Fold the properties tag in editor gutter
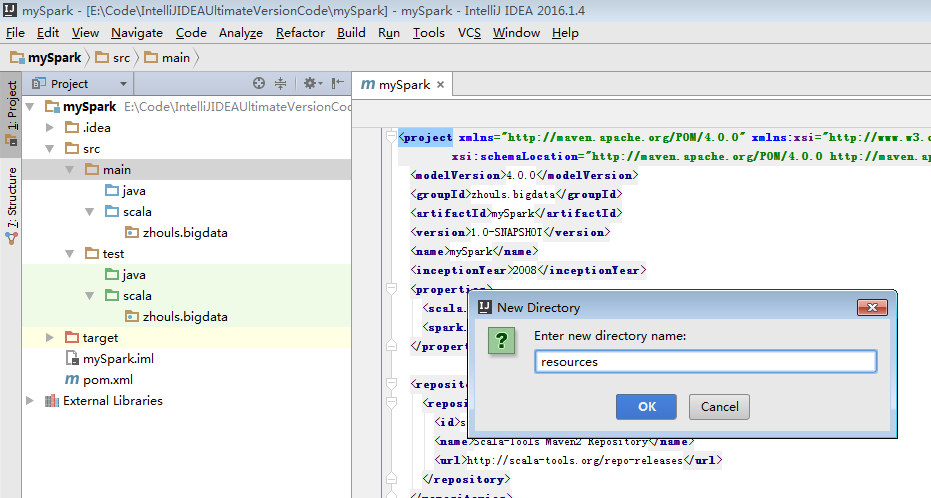The height and width of the screenshot is (498, 931). pos(391,289)
